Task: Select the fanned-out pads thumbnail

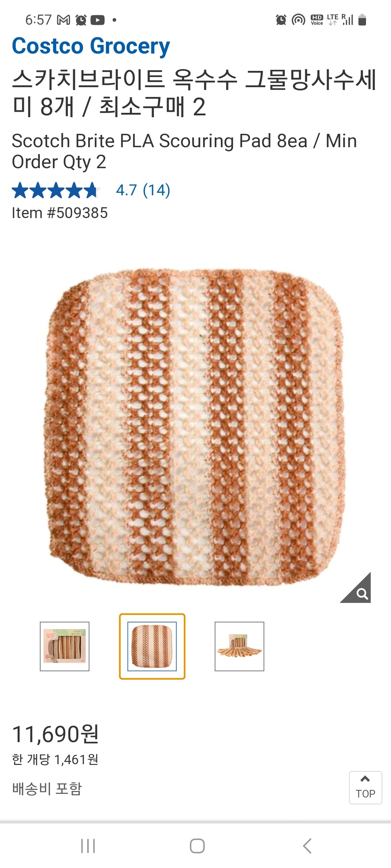Action: [239, 646]
